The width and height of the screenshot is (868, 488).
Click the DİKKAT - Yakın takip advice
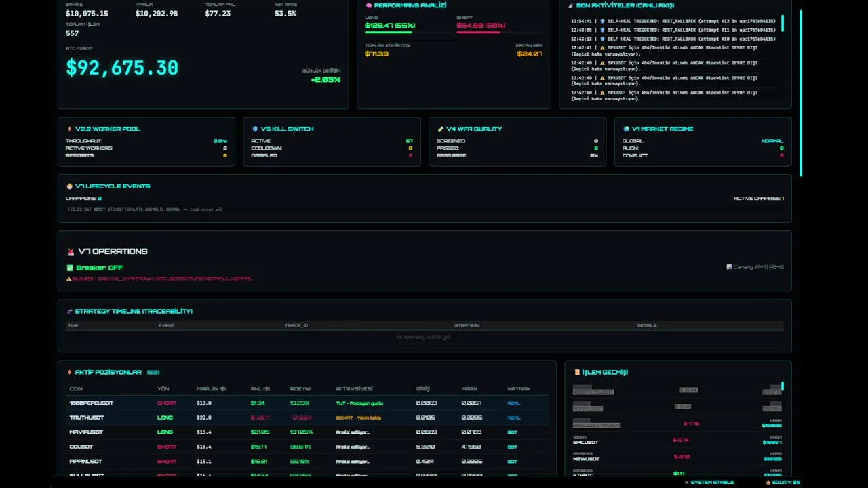click(359, 418)
